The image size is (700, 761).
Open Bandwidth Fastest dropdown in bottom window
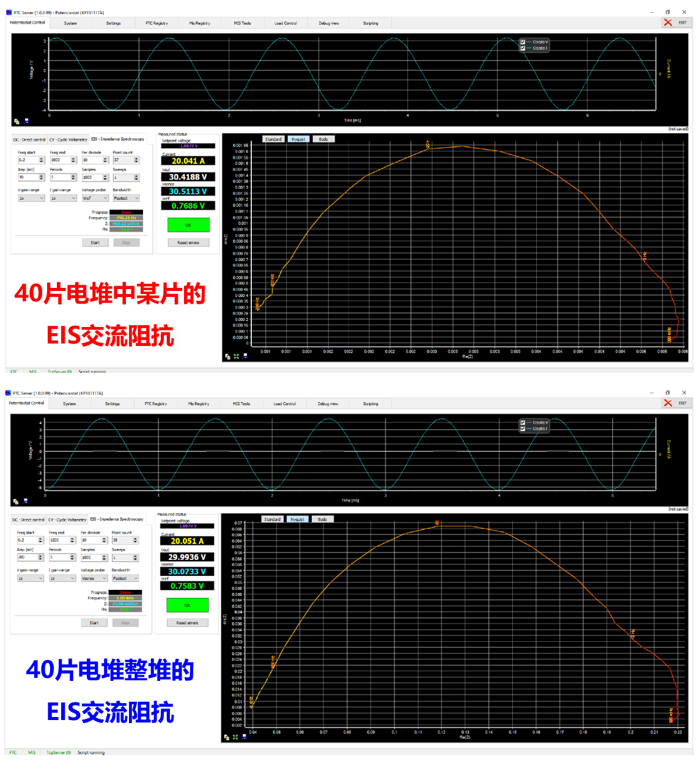[125, 578]
